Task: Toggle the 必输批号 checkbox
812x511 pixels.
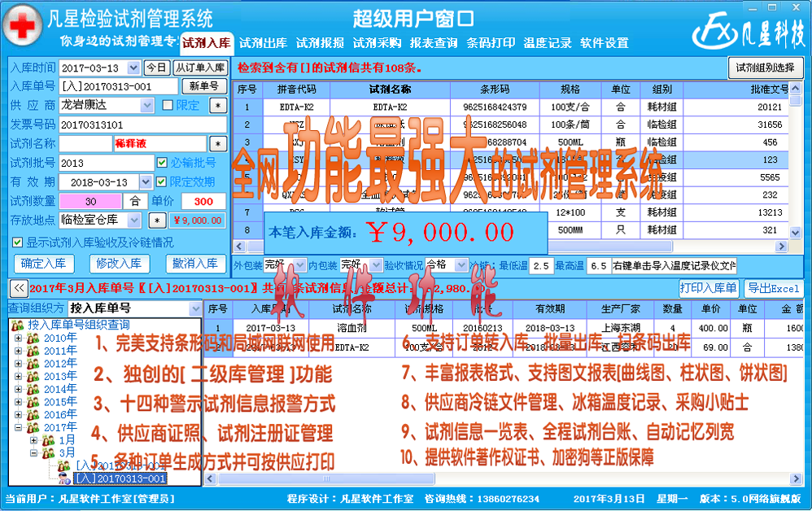Action: click(162, 163)
